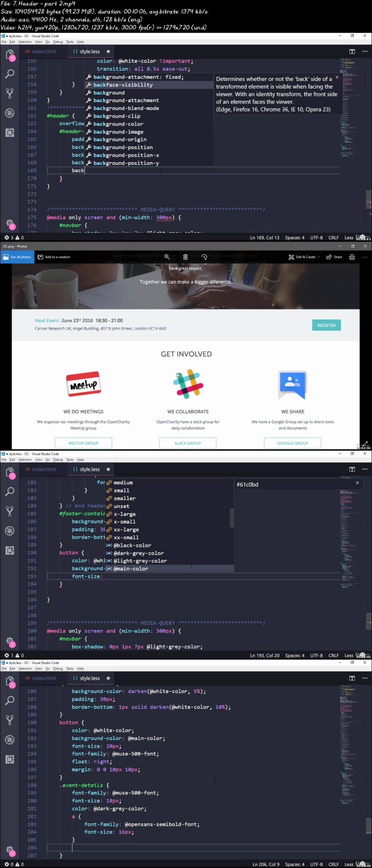Open Manage gear icon in VS Code at Ln 206
The image size is (372, 868).
[x=10, y=849]
